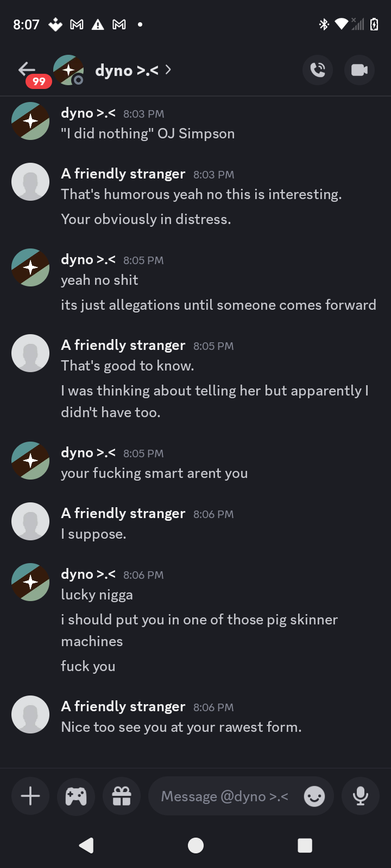Open the game controller apps launcher
Image resolution: width=391 pixels, height=868 pixels.
(76, 796)
